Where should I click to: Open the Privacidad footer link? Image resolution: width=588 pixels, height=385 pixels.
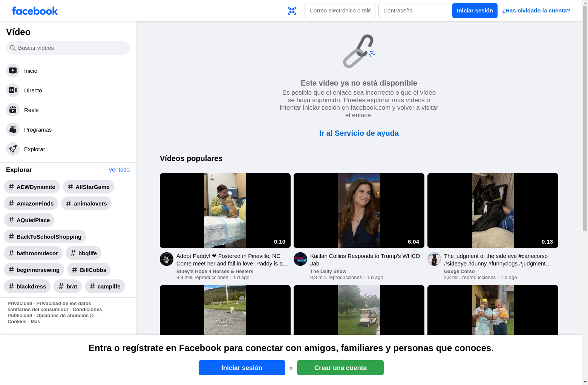click(20, 304)
